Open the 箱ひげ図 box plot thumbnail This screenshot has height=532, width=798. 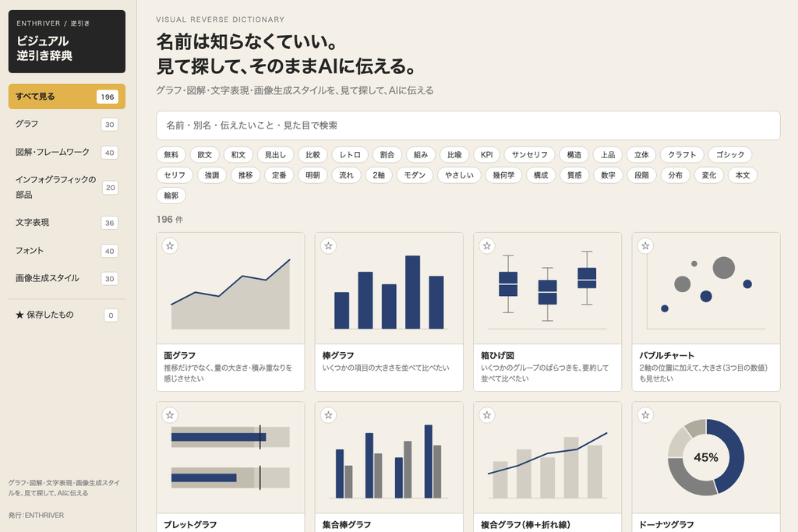click(548, 288)
